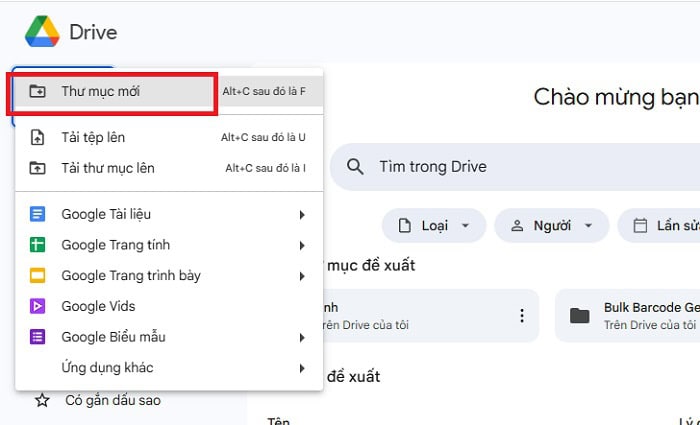The image size is (700, 425).
Task: Click the folder upload icon
Action: pos(38,168)
